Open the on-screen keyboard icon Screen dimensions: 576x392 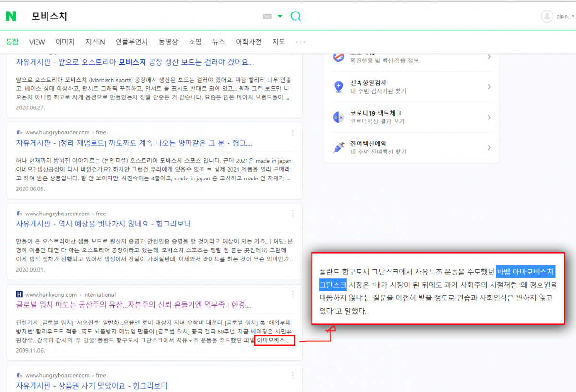[267, 16]
